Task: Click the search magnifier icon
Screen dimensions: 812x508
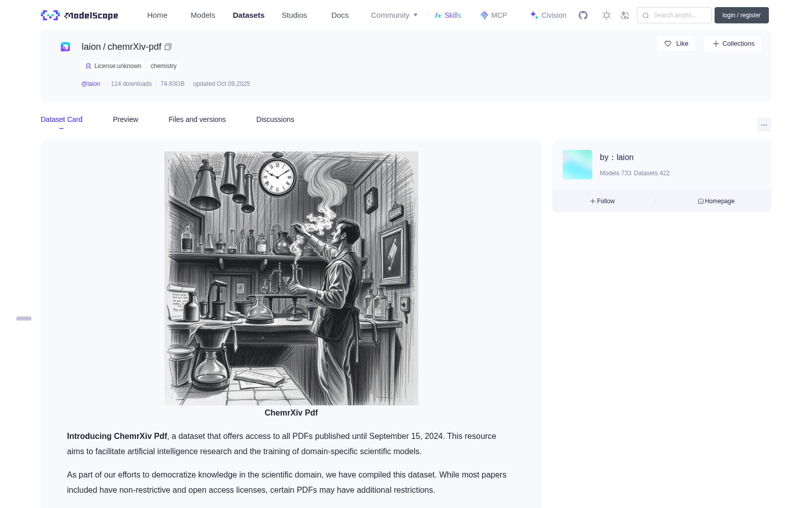Action: (646, 15)
